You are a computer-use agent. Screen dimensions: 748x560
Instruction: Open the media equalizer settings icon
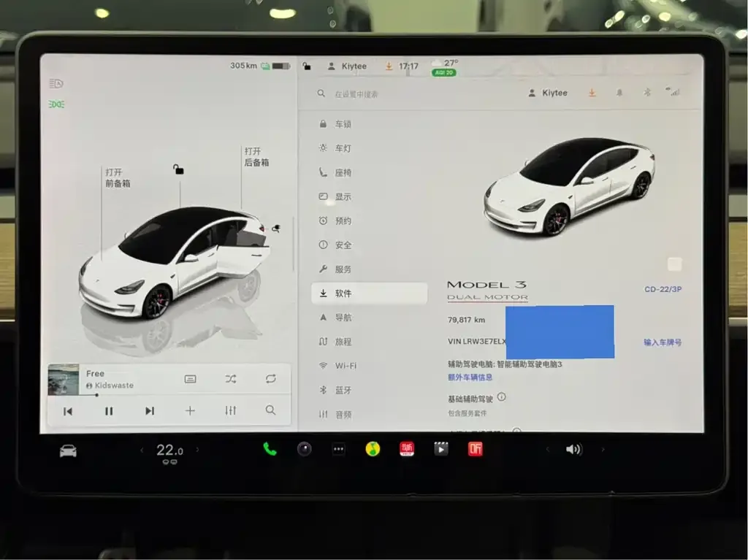tap(230, 410)
